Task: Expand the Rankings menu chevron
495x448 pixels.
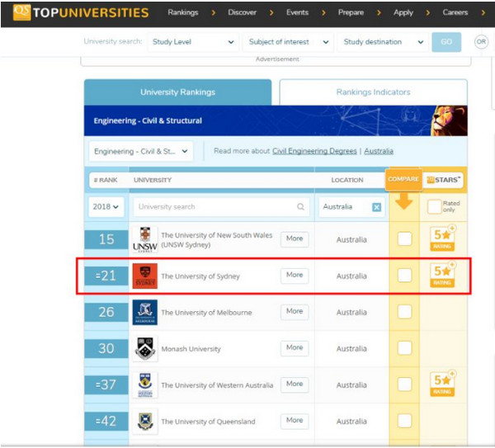Action: click(x=214, y=12)
